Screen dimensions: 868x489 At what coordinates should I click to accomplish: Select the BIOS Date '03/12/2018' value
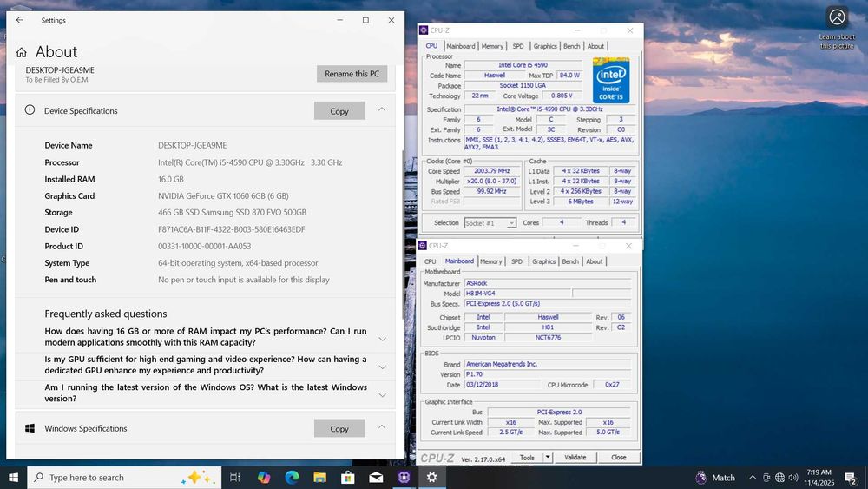tap(502, 384)
